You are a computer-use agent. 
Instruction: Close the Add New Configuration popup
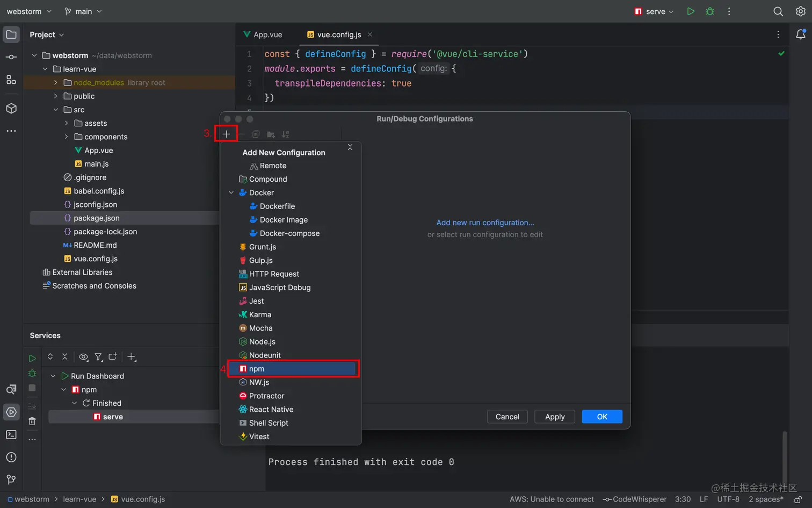point(350,147)
